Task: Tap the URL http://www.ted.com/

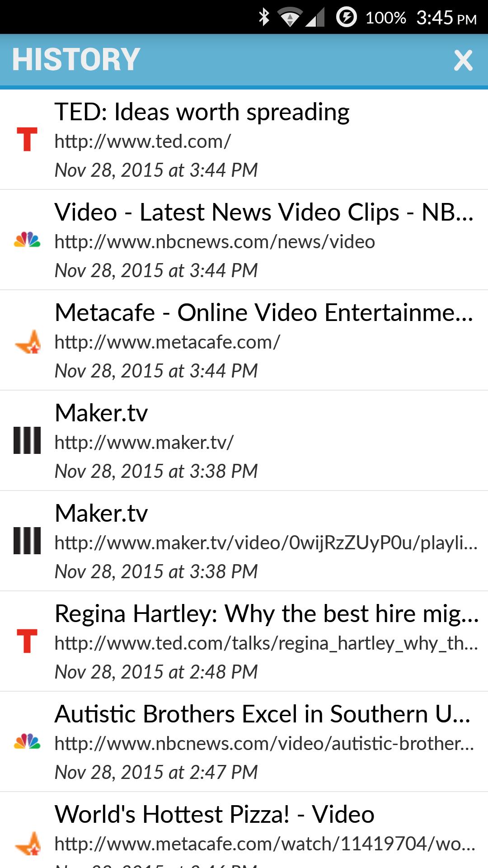Action: (143, 142)
